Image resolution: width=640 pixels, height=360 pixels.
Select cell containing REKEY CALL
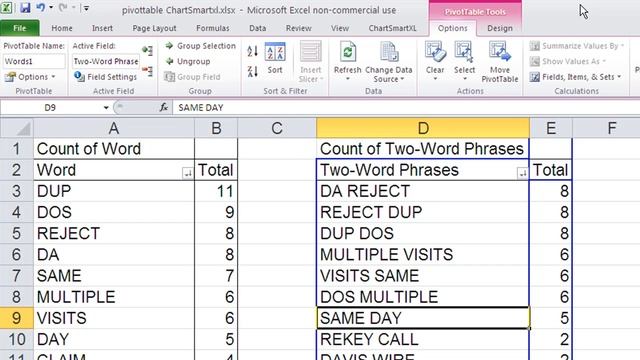point(423,339)
